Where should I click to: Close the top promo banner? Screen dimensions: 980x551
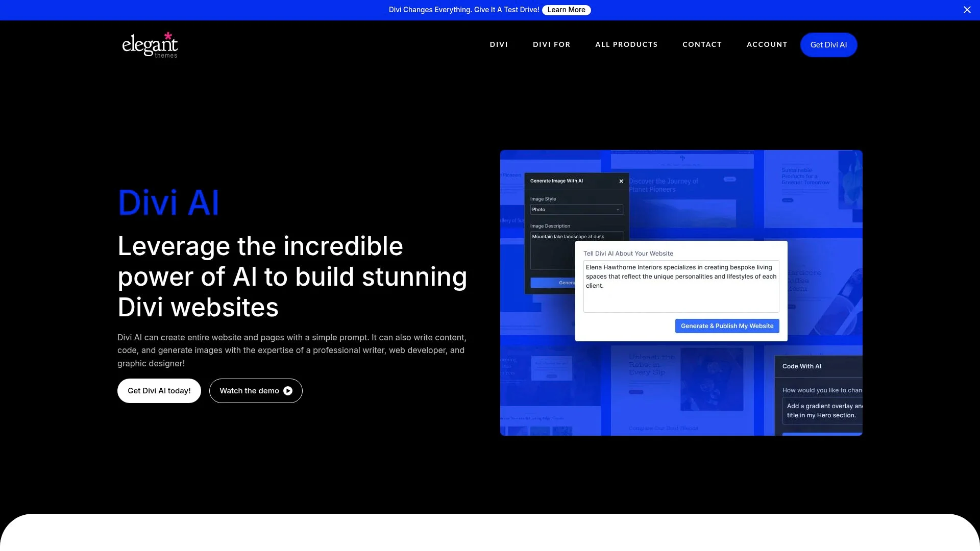(x=967, y=10)
